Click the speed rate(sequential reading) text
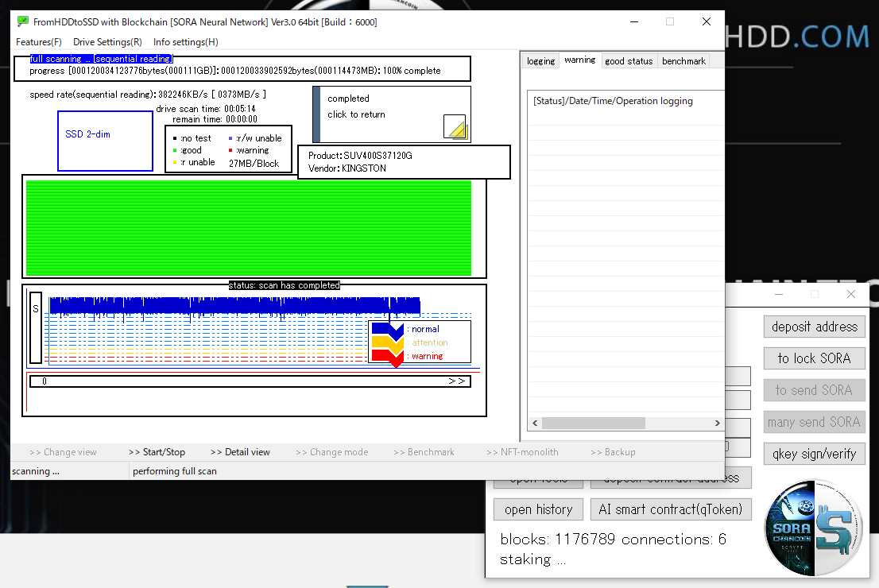 click(148, 95)
